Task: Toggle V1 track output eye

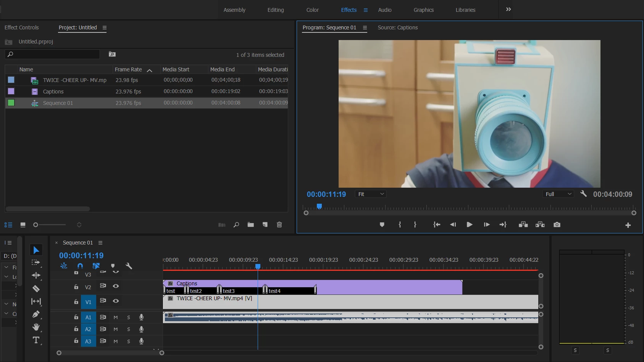Action: click(x=116, y=301)
